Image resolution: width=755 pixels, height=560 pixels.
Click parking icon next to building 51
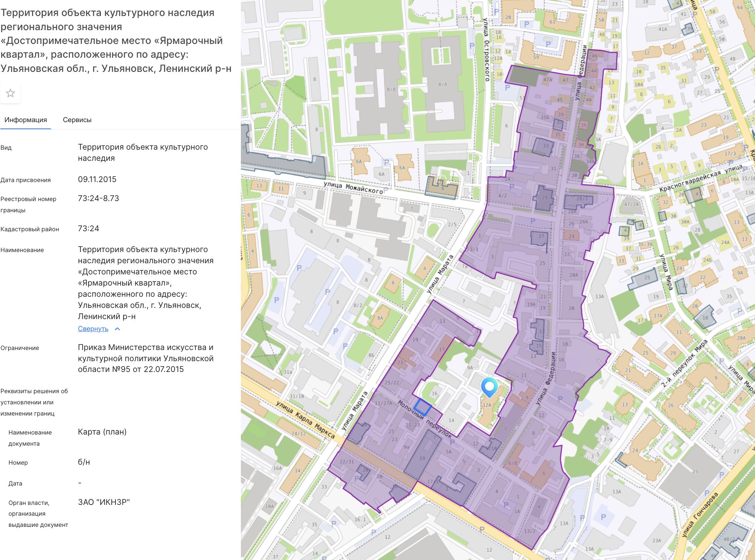coord(507,88)
